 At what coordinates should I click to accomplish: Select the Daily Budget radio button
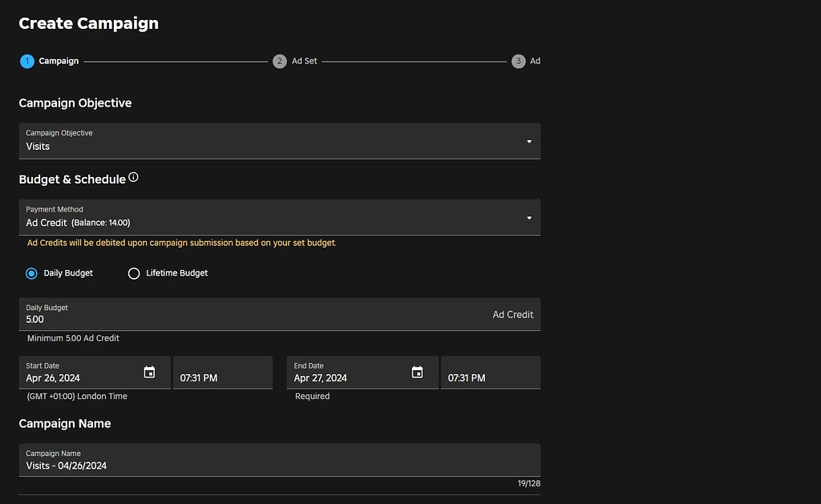click(31, 273)
